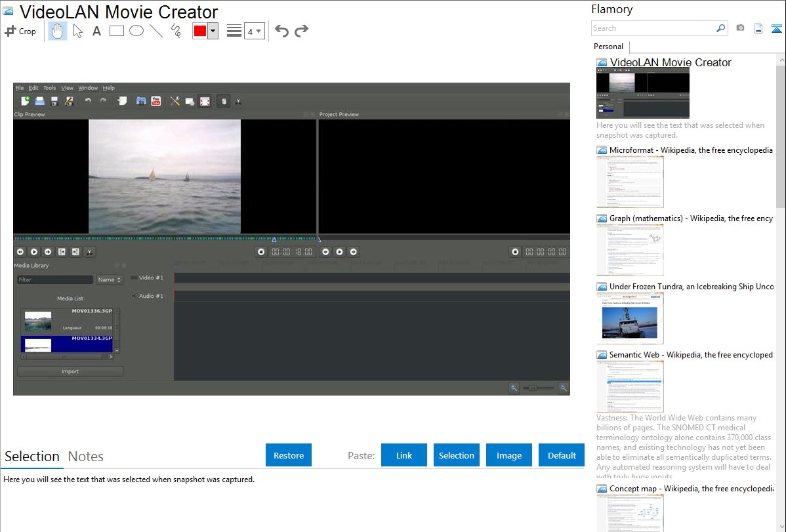Capture a new snapshot with camera icon
This screenshot has width=786, height=532.
point(740,28)
